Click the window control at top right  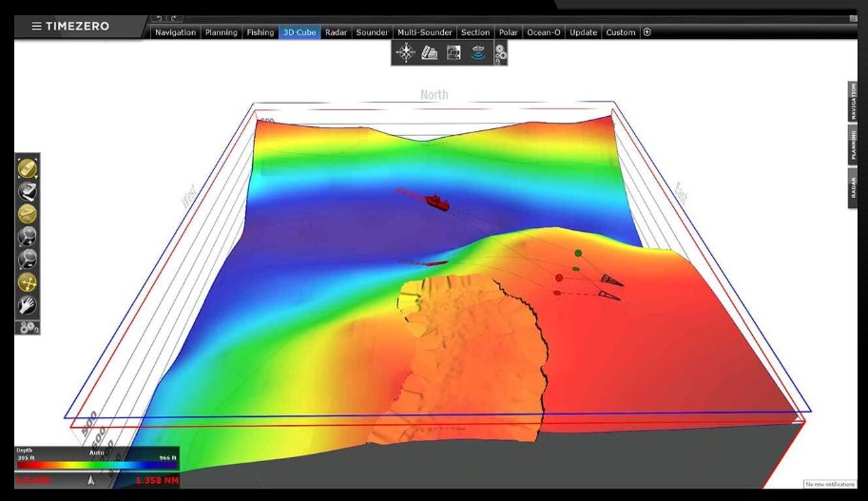(x=853, y=18)
